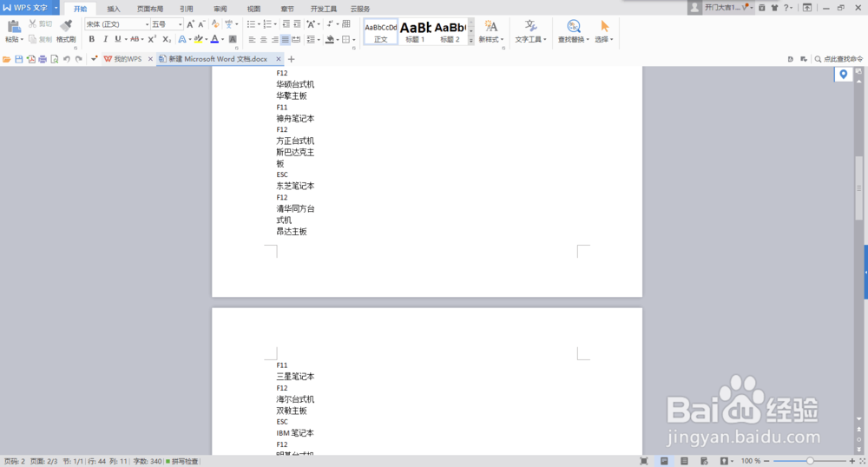Decrease font size with A- icon
This screenshot has height=467, width=868.
(x=201, y=23)
